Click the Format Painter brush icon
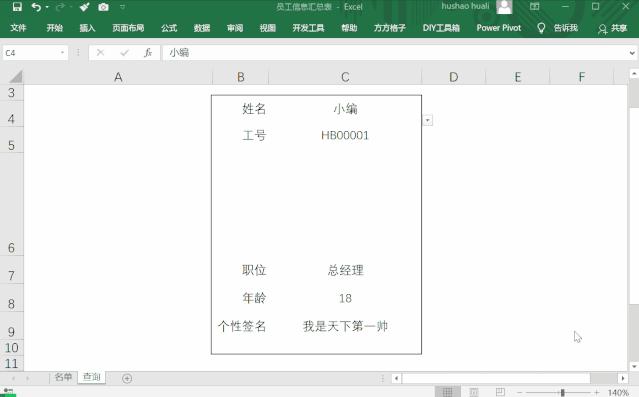The width and height of the screenshot is (639, 397). 84,7
